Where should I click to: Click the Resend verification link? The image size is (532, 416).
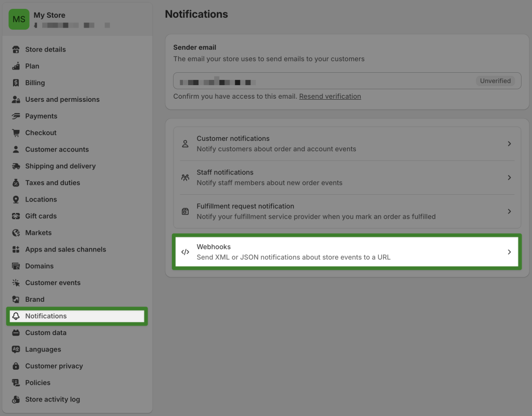(330, 96)
